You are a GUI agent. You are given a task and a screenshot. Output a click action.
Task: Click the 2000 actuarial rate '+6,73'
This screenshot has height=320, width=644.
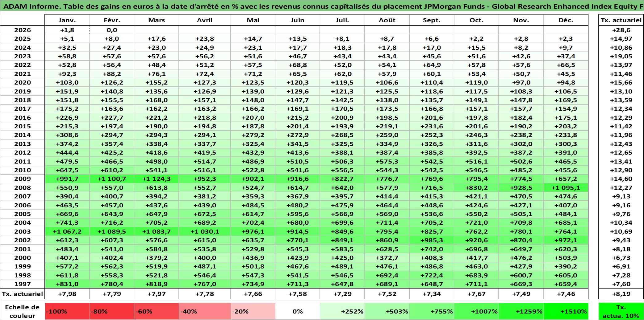click(621, 258)
